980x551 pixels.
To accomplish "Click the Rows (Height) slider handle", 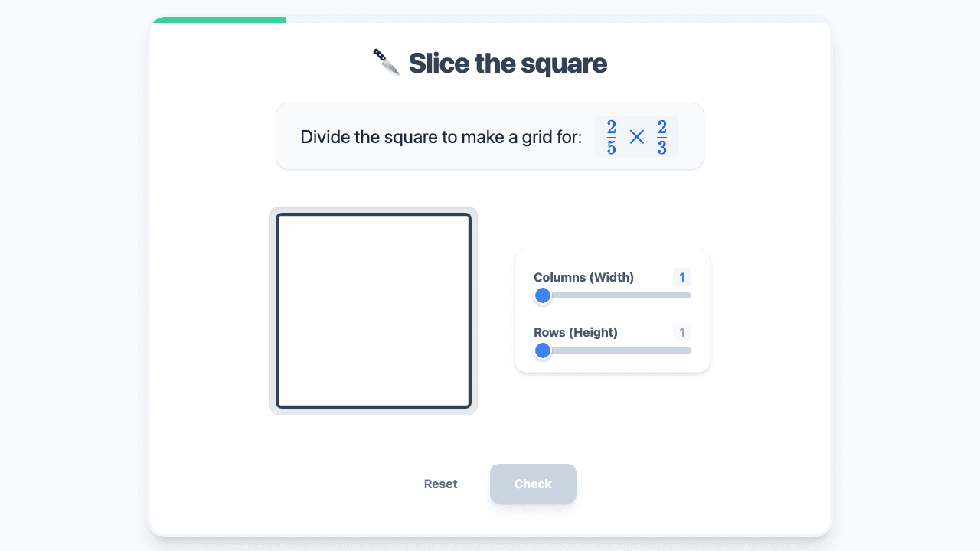I will pos(543,350).
